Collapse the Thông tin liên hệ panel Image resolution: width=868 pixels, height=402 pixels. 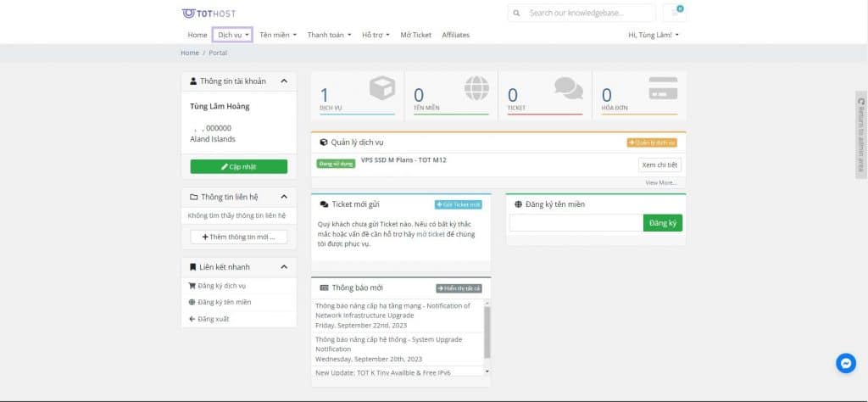pyautogui.click(x=284, y=197)
